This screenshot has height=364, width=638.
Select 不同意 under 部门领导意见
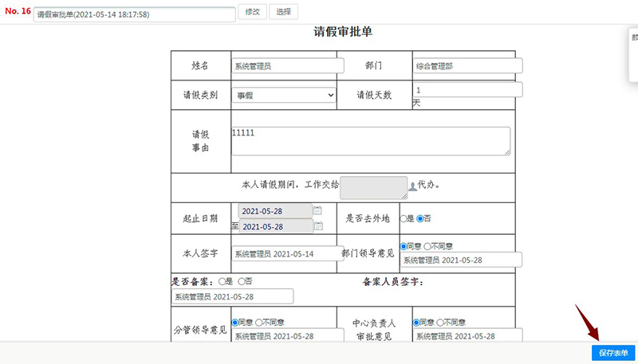click(x=427, y=246)
